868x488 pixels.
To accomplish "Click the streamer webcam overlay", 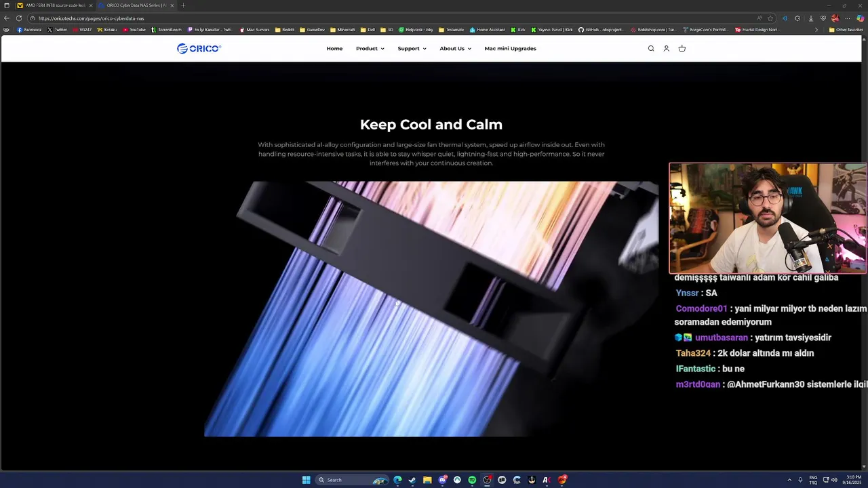I will (768, 218).
